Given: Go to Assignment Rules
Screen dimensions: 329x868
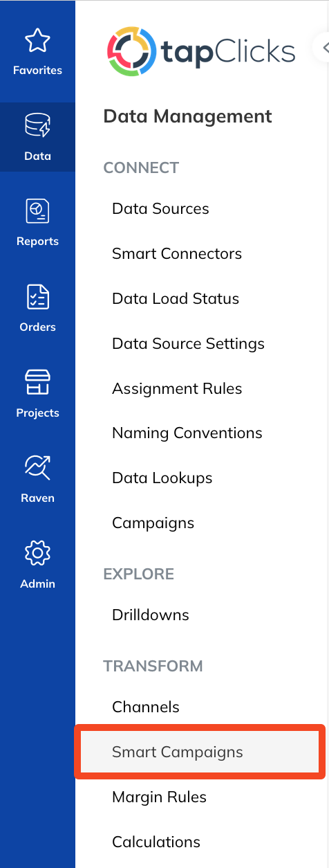Looking at the screenshot, I should tap(177, 388).
